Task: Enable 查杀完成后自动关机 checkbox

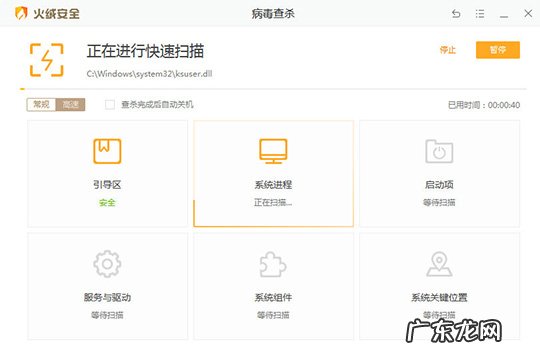Action: coord(110,104)
